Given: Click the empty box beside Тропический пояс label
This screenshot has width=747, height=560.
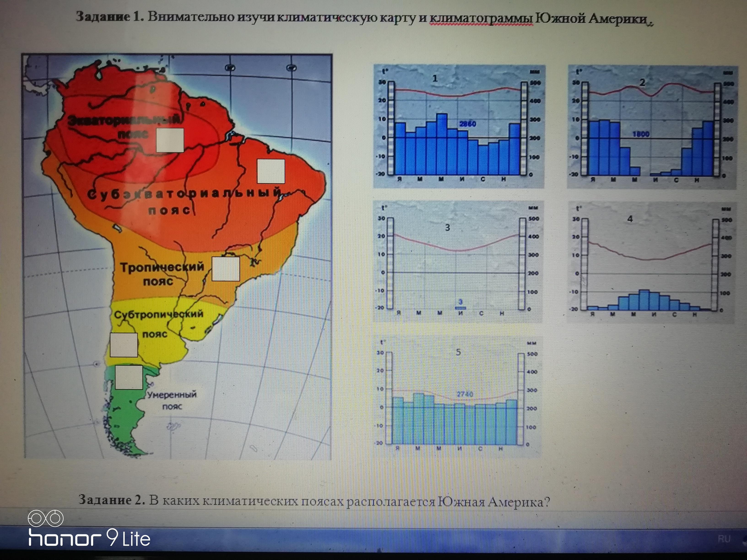Looking at the screenshot, I should click(x=226, y=269).
